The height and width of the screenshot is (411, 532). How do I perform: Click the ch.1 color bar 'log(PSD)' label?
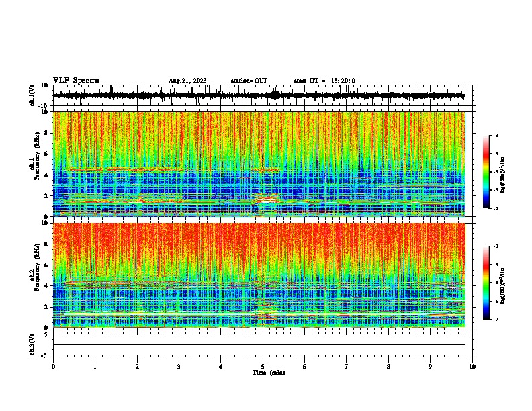(x=503, y=175)
